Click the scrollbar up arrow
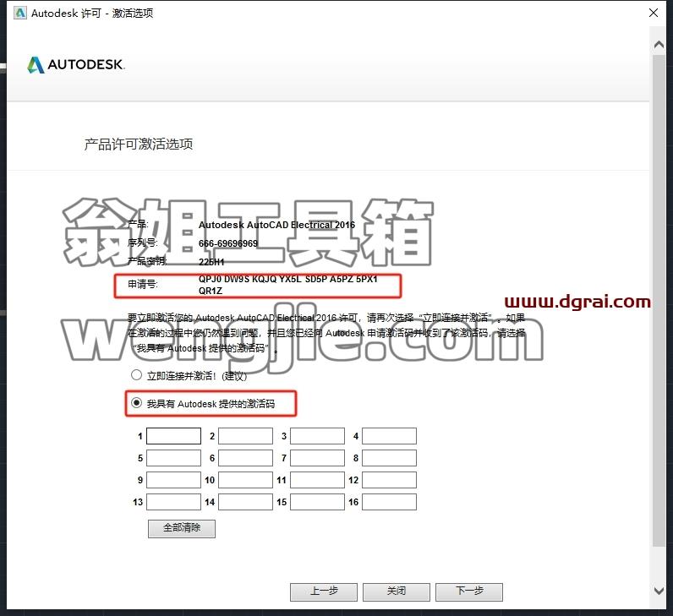The image size is (673, 616). [659, 45]
